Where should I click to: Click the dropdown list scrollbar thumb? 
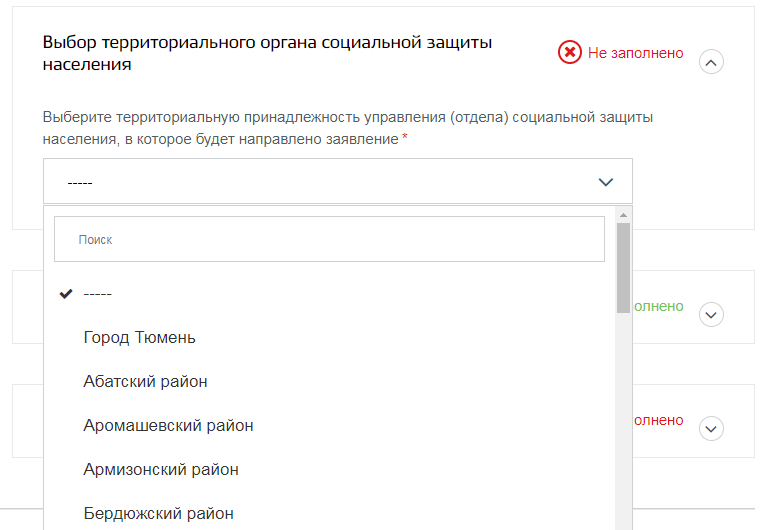click(623, 268)
